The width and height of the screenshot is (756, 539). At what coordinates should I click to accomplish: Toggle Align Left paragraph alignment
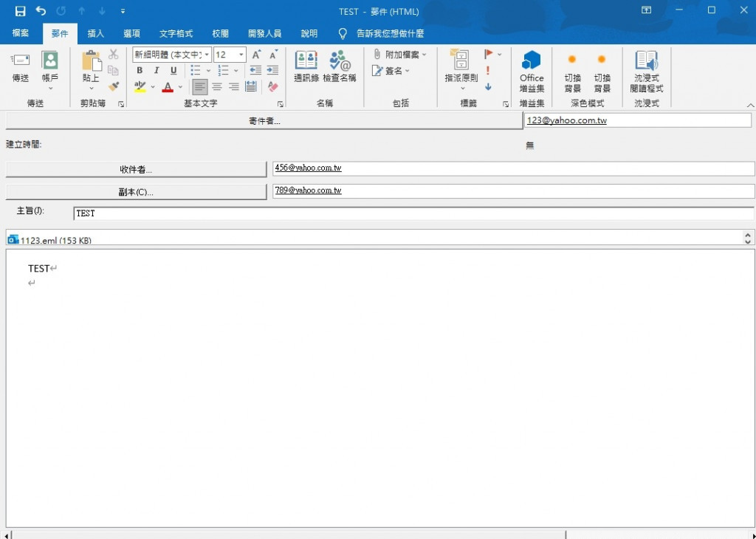[x=200, y=87]
